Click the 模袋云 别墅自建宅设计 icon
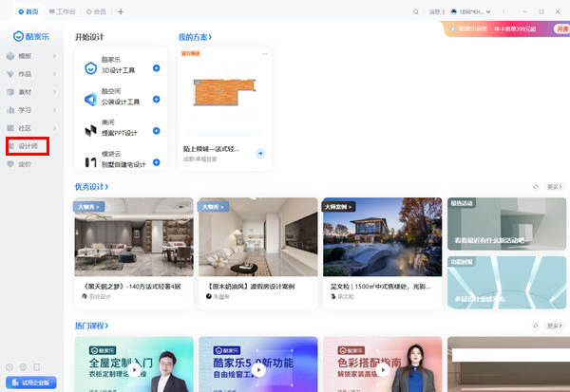 (90, 162)
